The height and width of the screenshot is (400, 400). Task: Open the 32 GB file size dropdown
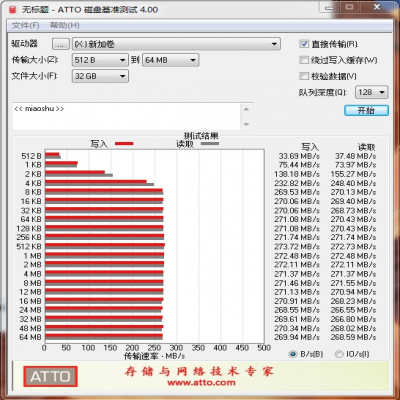(x=100, y=76)
